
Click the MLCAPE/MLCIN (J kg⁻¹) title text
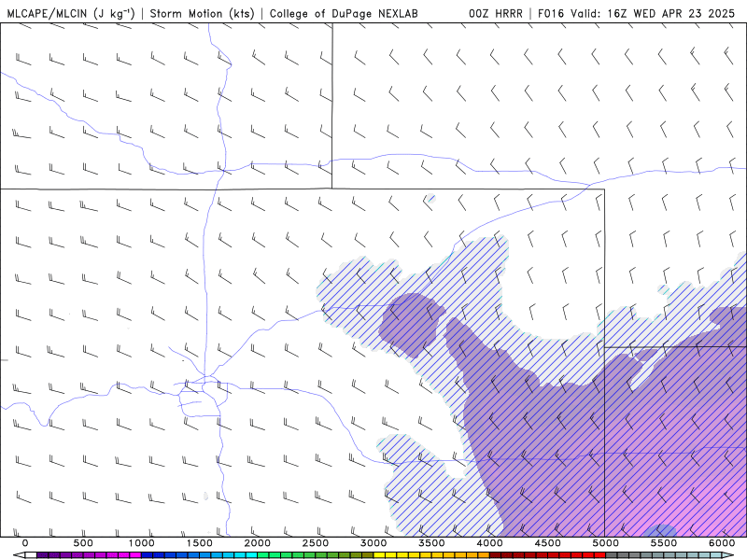click(x=71, y=13)
